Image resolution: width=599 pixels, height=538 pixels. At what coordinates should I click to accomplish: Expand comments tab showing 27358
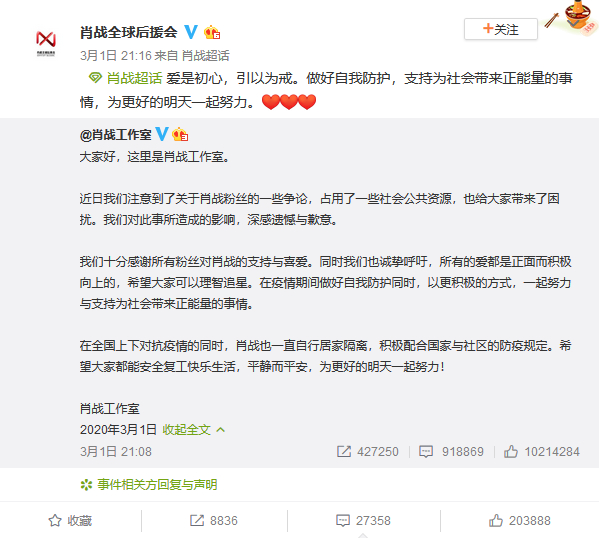pos(363,520)
